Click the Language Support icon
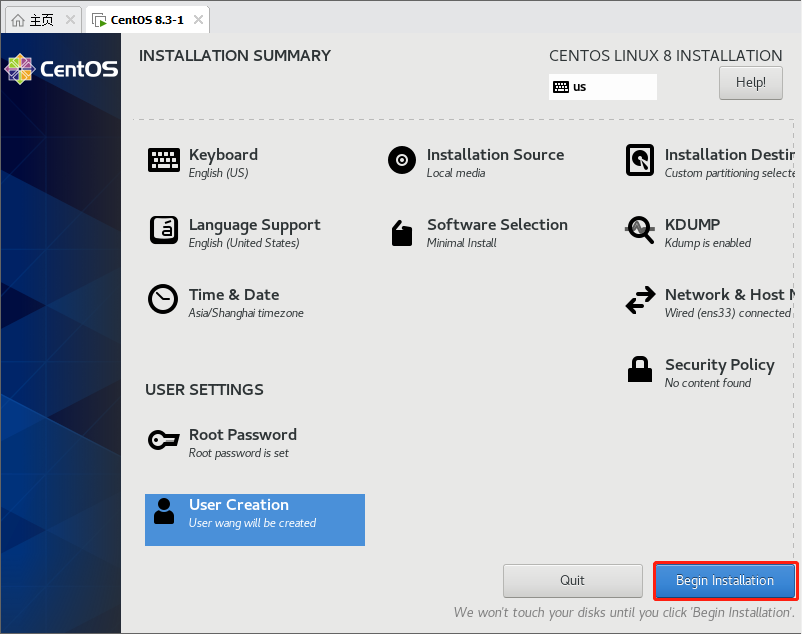Viewport: 802px width, 634px height. click(x=164, y=230)
